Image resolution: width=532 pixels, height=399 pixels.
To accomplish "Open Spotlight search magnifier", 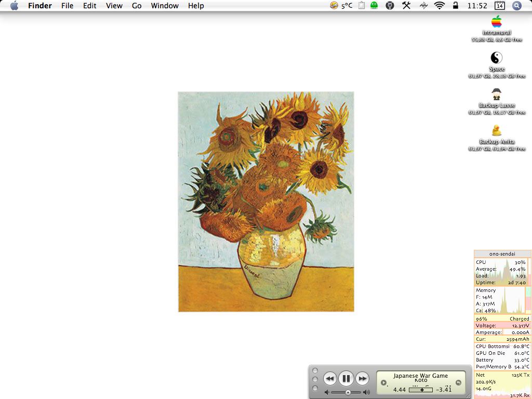I will coord(517,5).
